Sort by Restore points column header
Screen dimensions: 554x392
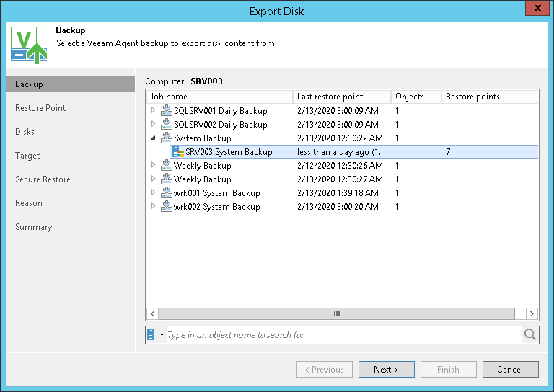pyautogui.click(x=490, y=97)
